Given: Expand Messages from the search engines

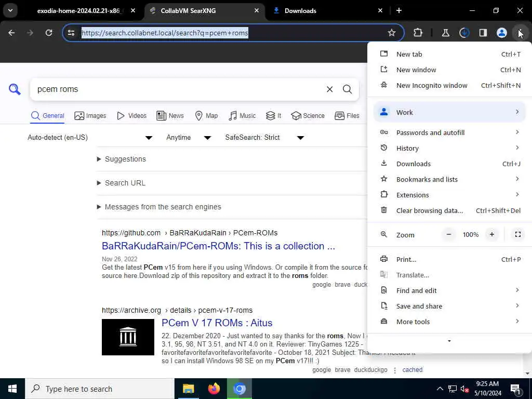Looking at the screenshot, I should tap(159, 207).
